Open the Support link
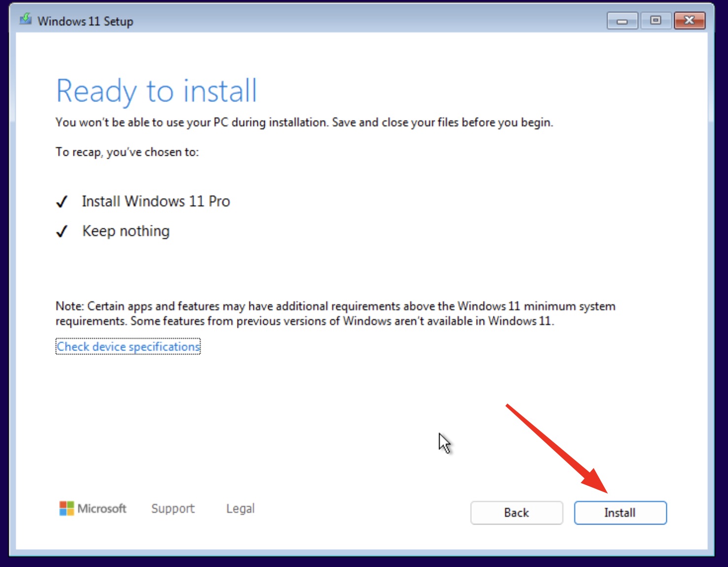This screenshot has width=728, height=567. 173,508
